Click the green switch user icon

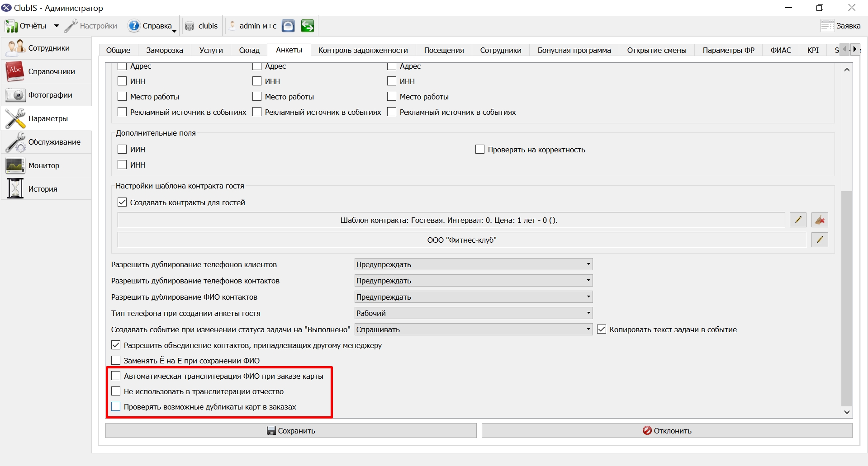pos(308,26)
